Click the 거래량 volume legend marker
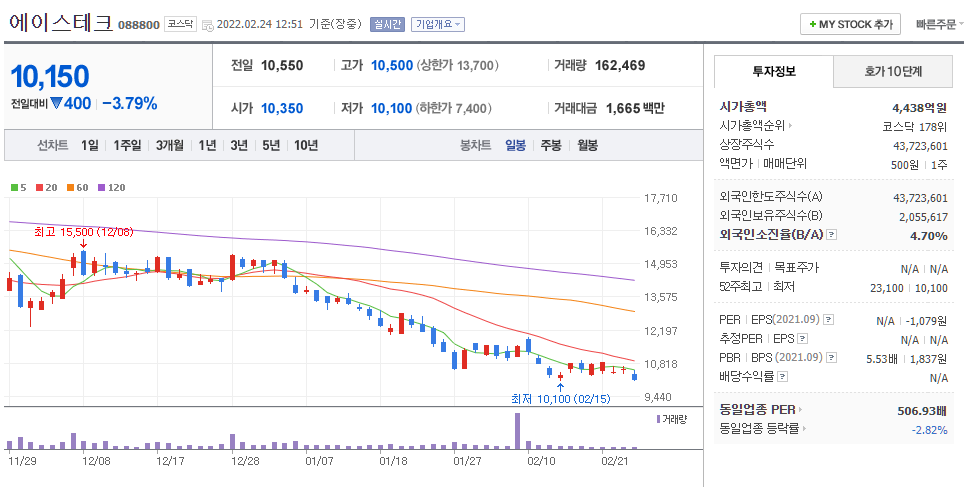Image resolution: width=967 pixels, height=487 pixels. click(659, 419)
